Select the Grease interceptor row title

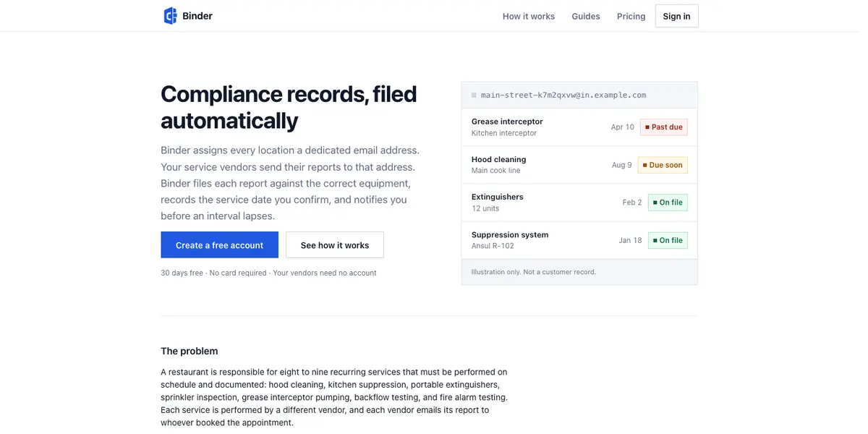(x=507, y=122)
